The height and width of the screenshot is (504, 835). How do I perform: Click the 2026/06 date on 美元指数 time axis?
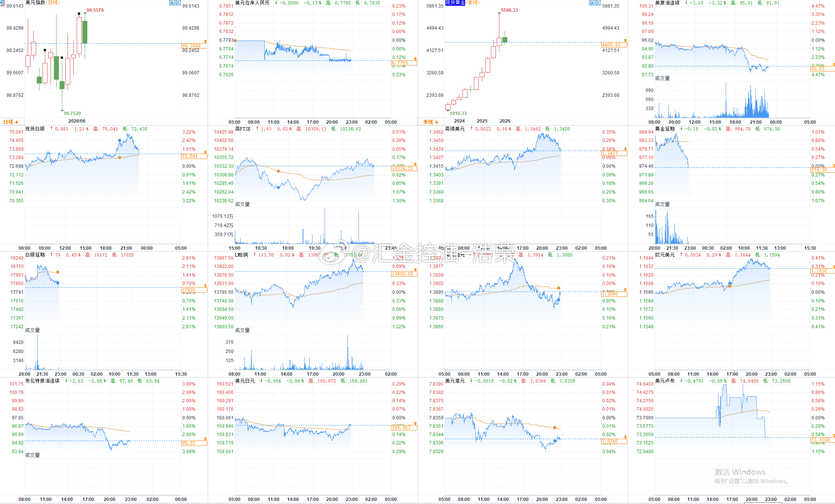point(77,121)
